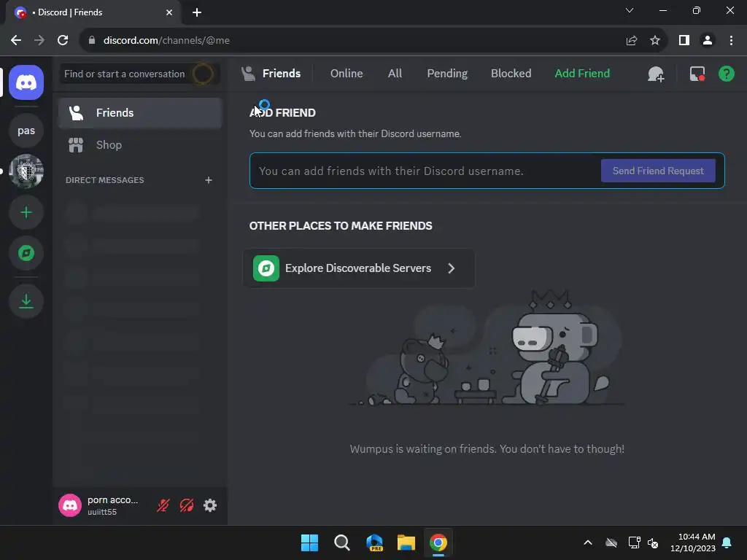Viewport: 747px width, 560px height.
Task: Click 'OTHER PLACES TO MAKE FRIENDS' heading
Action: 341,226
